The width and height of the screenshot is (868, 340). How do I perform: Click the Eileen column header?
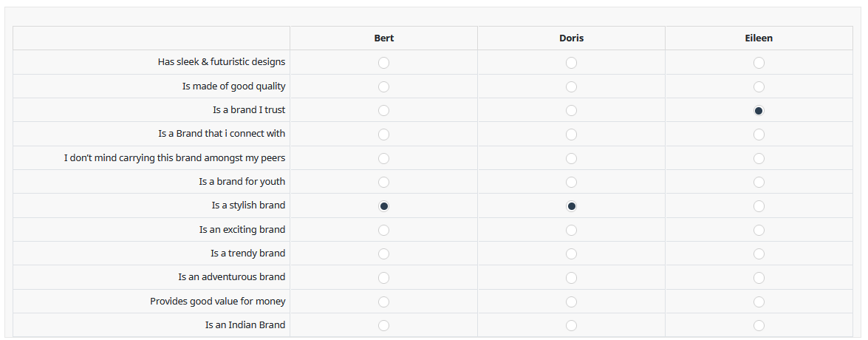coord(759,38)
